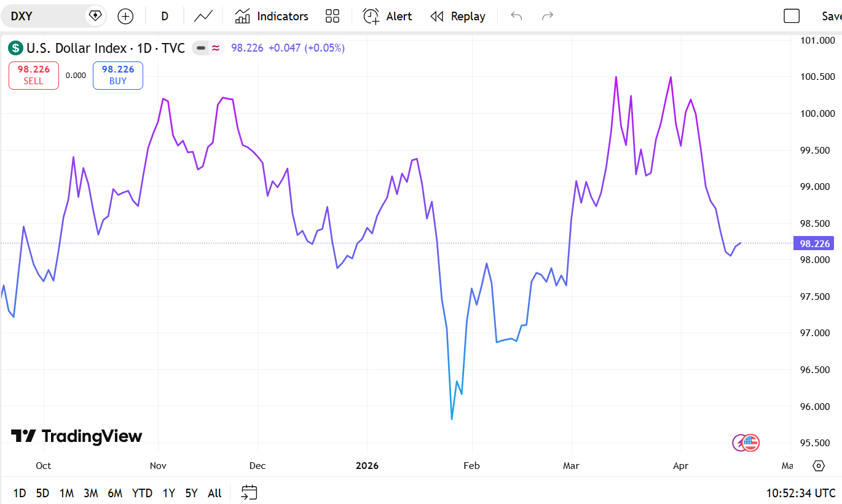Click the 10:52:34 UTC timezone selector
This screenshot has width=842, height=504.
tap(800, 493)
